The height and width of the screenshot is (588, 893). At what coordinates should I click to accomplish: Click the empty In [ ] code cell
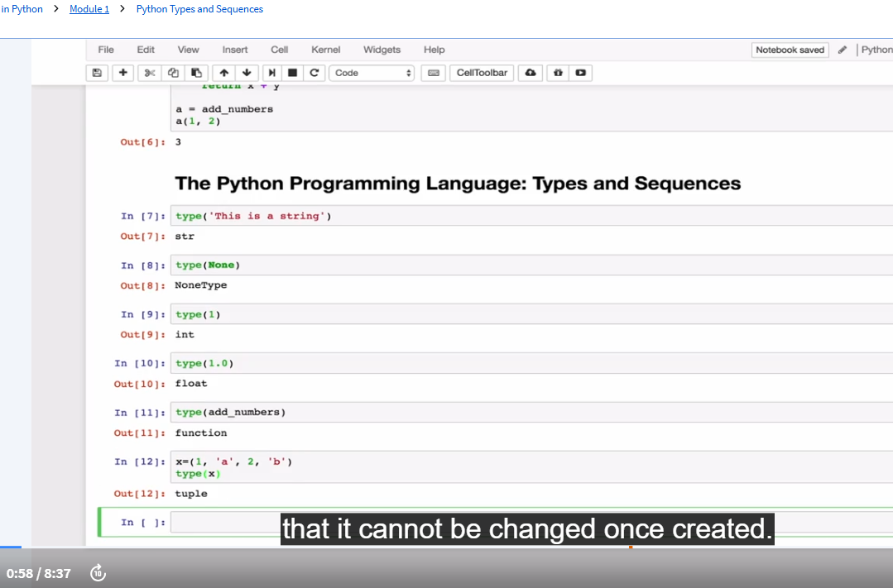(531, 522)
